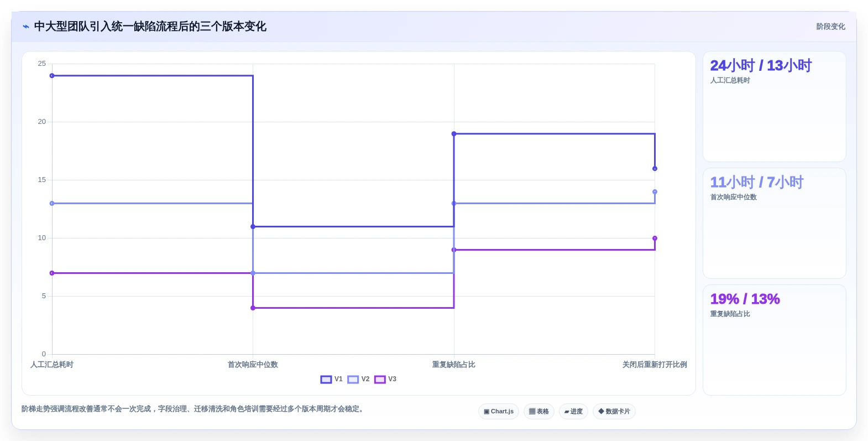Click the 数据卡片 tag chip
Viewport: 868px width, 441px height.
tap(614, 411)
